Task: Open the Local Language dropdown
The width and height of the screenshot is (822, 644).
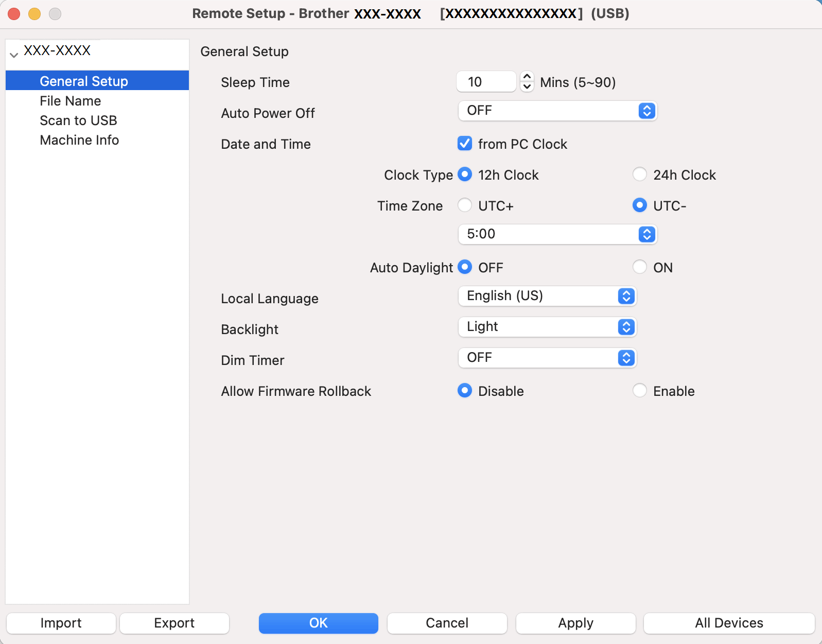Action: click(547, 296)
